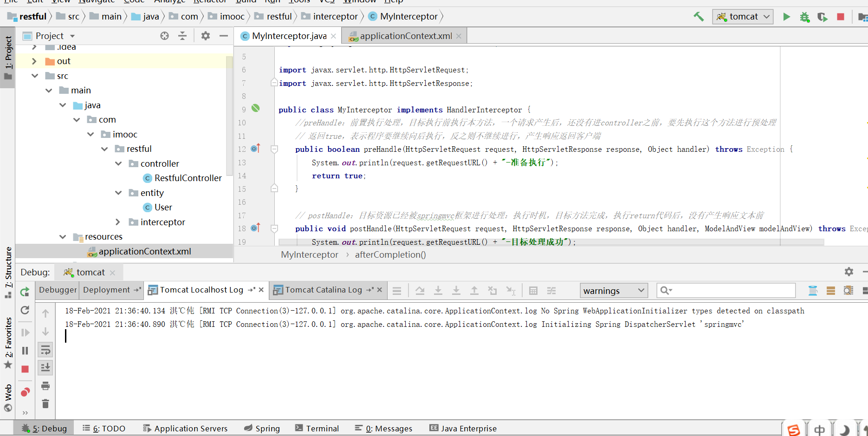
Task: Clear log with trash icon
Action: (45, 404)
